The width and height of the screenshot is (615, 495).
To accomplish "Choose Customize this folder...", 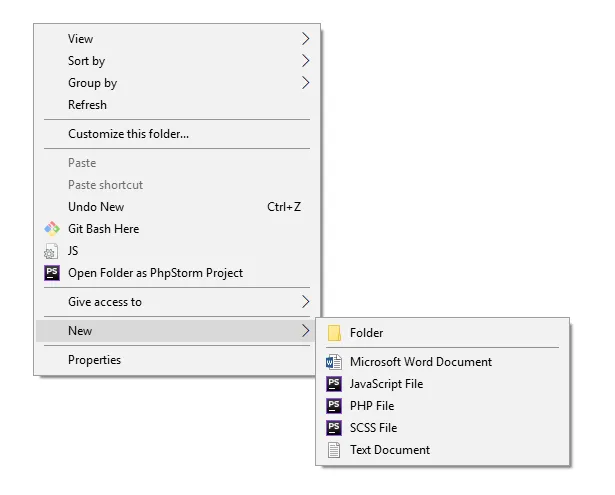I will point(128,134).
